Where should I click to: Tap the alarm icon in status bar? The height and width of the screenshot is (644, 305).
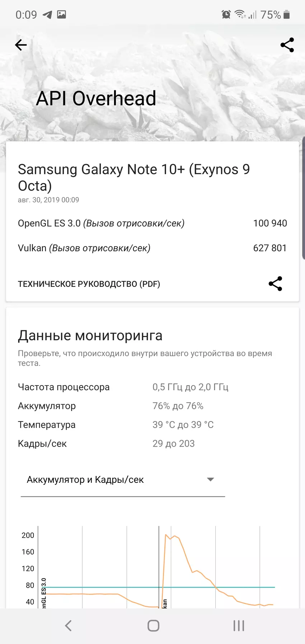226,15
